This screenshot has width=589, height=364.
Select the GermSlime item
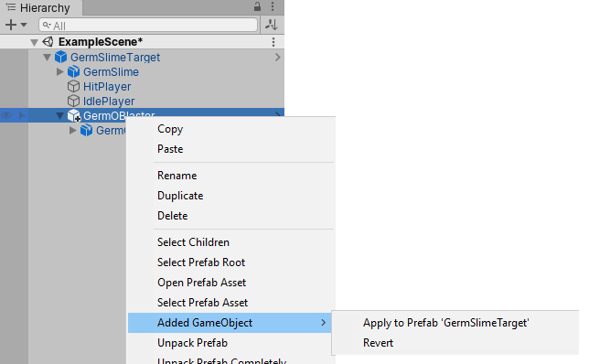111,72
